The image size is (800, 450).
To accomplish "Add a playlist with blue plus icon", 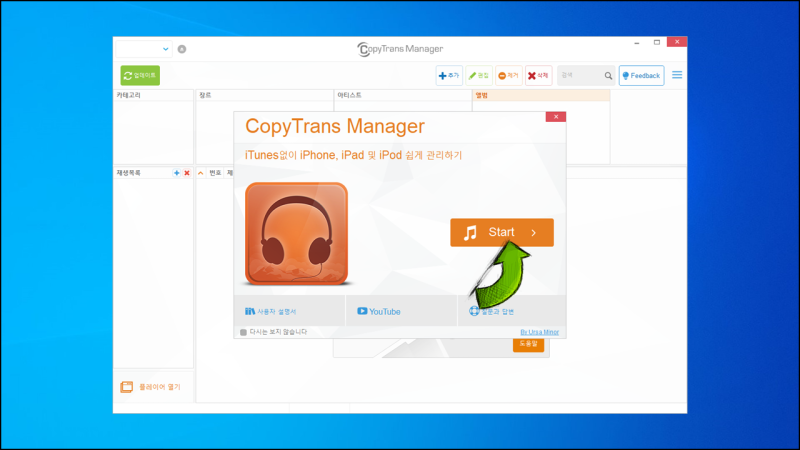I will [177, 173].
